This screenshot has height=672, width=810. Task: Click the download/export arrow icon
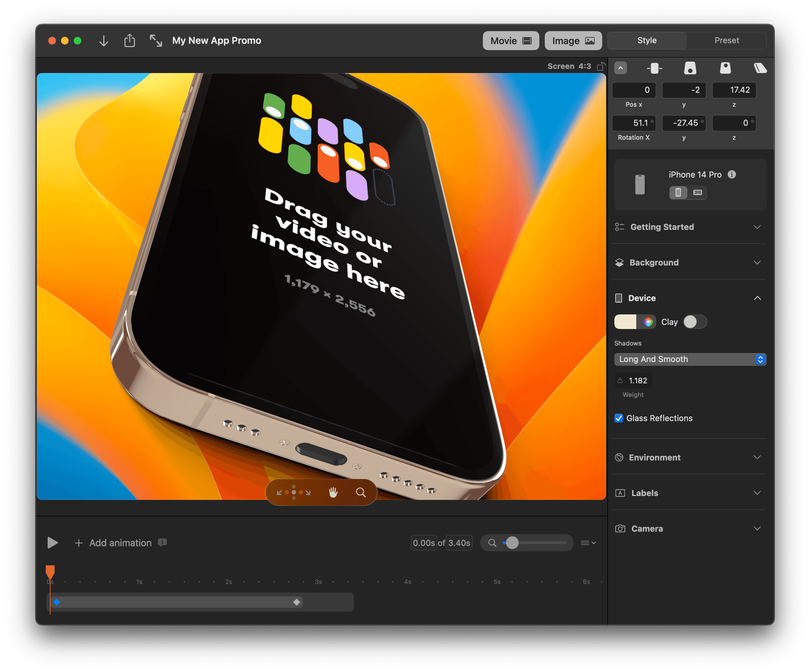click(104, 41)
